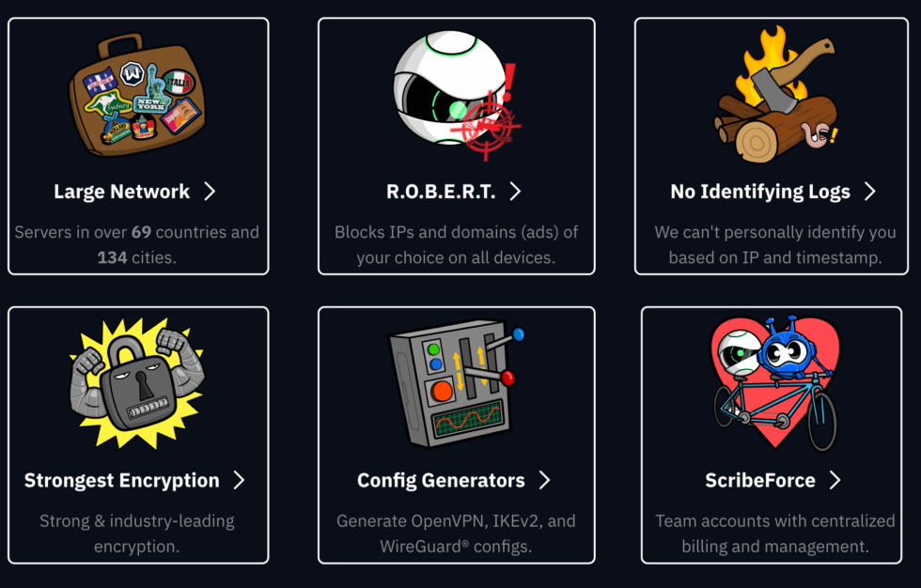Click the burning logs with axe icon
The width and height of the screenshot is (921, 588).
click(776, 94)
